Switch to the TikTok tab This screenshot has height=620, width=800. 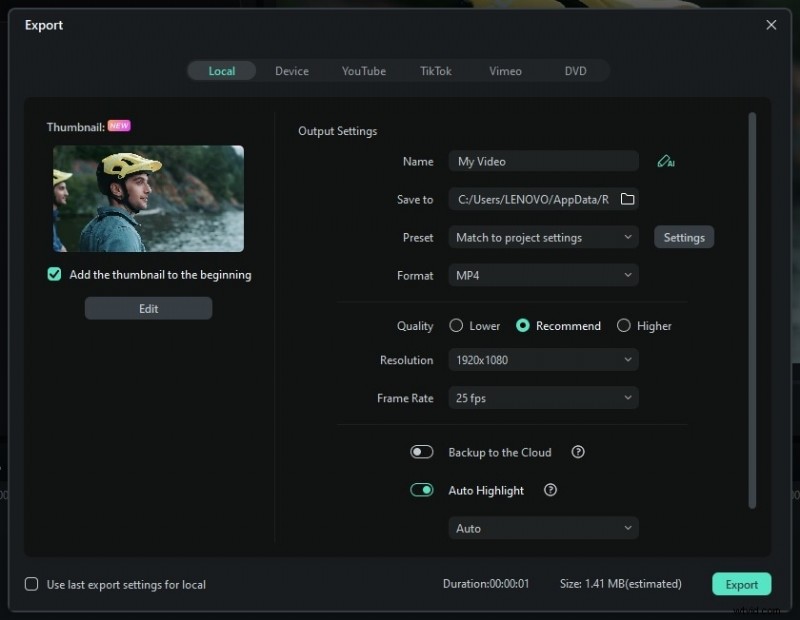point(436,71)
